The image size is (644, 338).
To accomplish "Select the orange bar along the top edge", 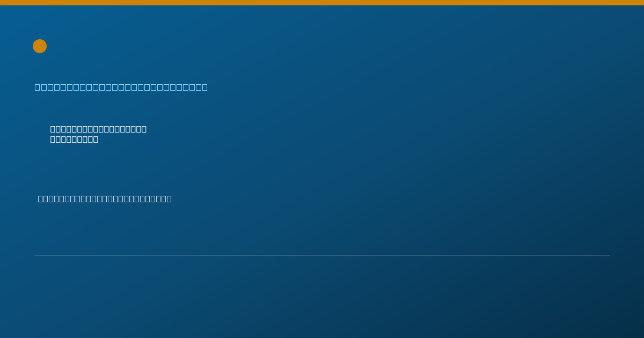I will click(x=322, y=3).
